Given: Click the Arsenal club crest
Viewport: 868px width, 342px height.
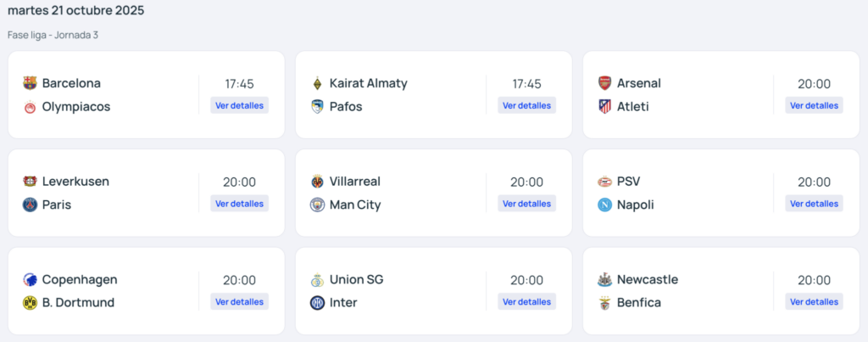Looking at the screenshot, I should [x=604, y=83].
